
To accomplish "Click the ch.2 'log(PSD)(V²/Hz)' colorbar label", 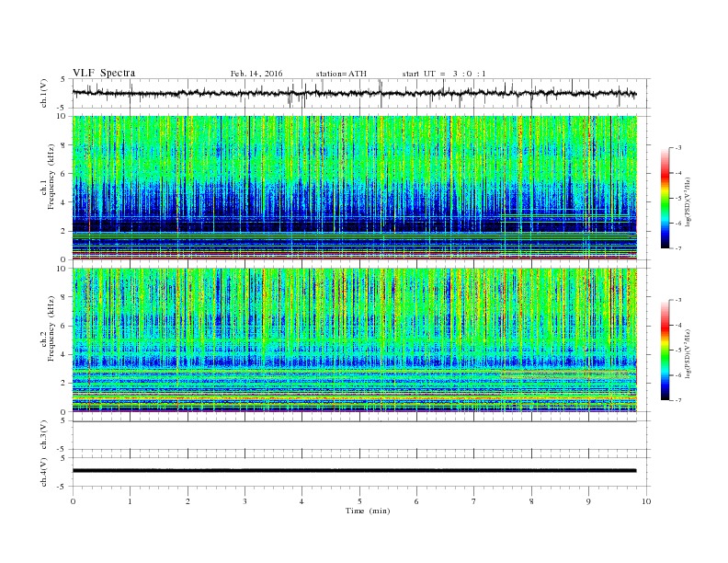I will tap(688, 353).
